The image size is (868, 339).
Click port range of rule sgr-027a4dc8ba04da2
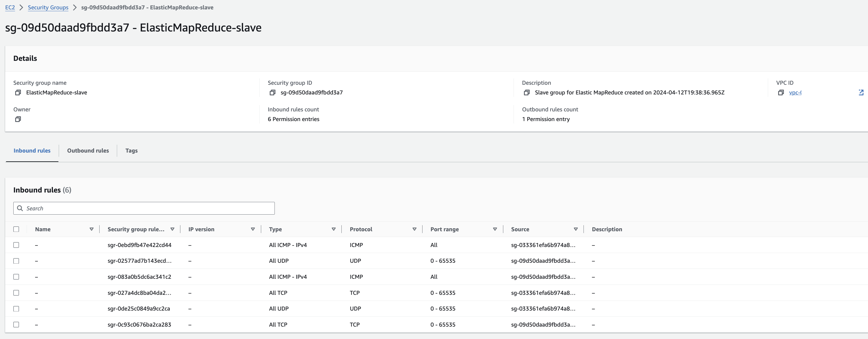pos(443,293)
